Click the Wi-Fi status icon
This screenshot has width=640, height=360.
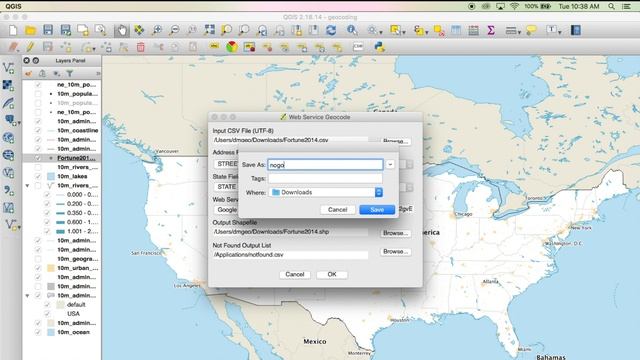514,6
